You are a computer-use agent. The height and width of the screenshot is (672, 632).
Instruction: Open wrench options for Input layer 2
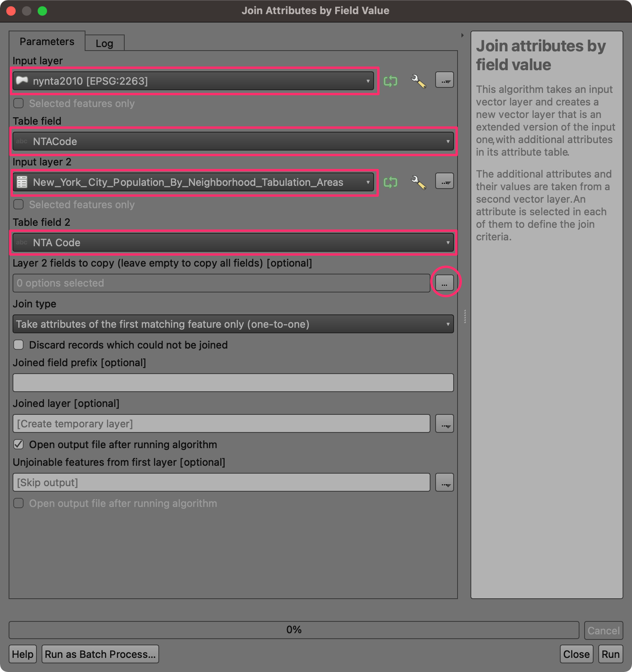tap(418, 182)
